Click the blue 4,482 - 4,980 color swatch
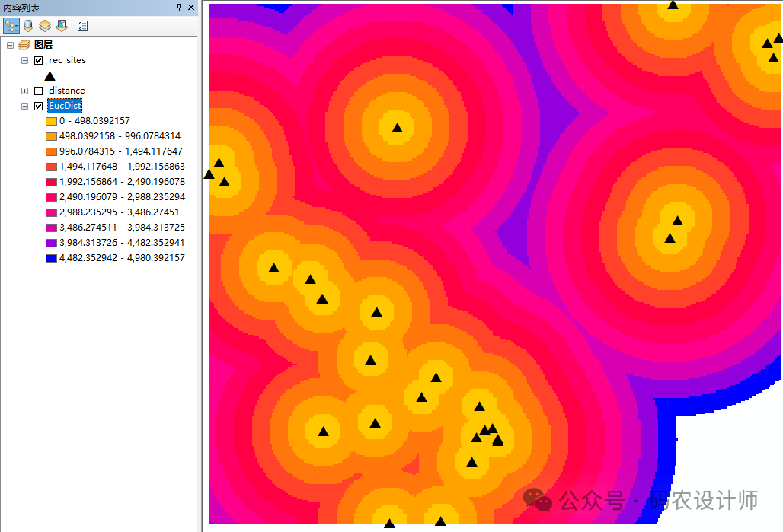Screen dimensions: 783x532 [x=51, y=258]
